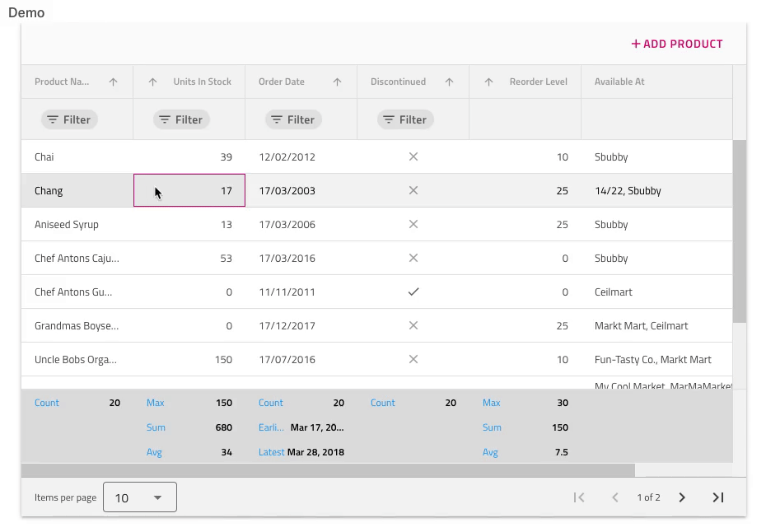
Task: Go to the next page
Action: tap(682, 497)
